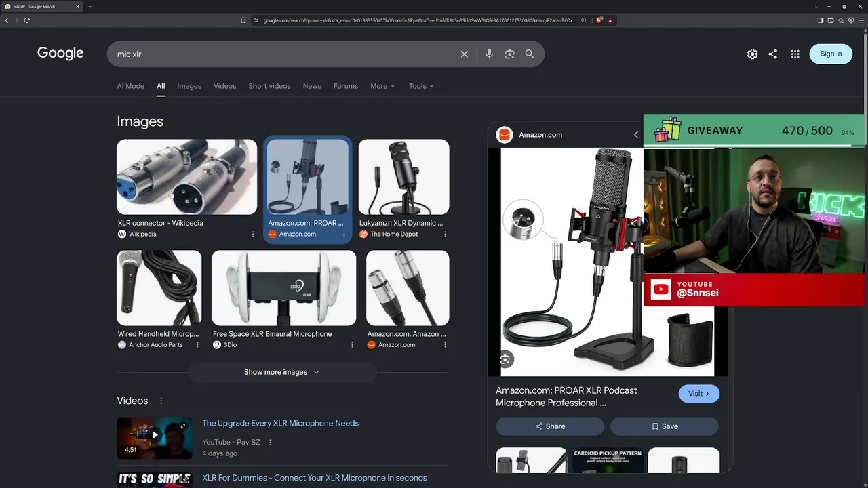
Task: Open site settings icon beside the URL
Action: tap(256, 20)
